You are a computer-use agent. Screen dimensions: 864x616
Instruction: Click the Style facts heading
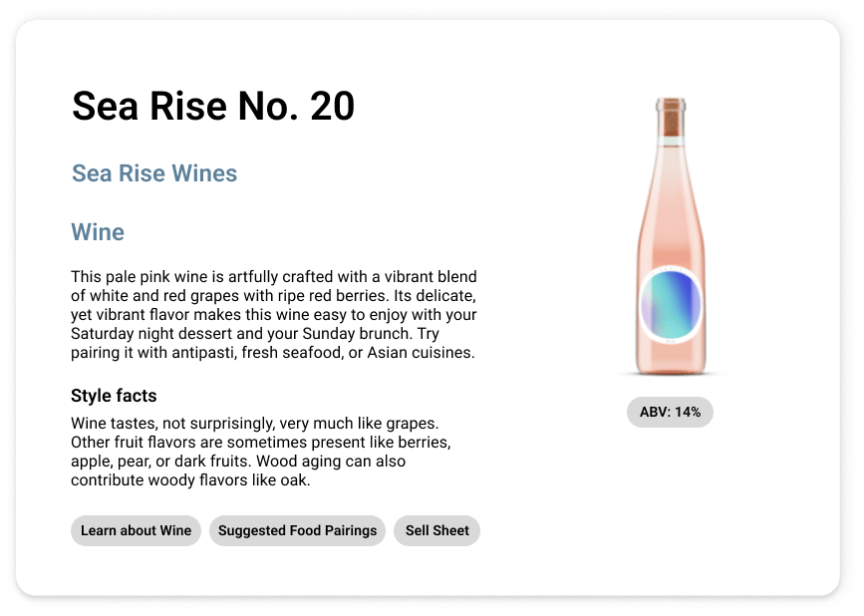coord(114,396)
